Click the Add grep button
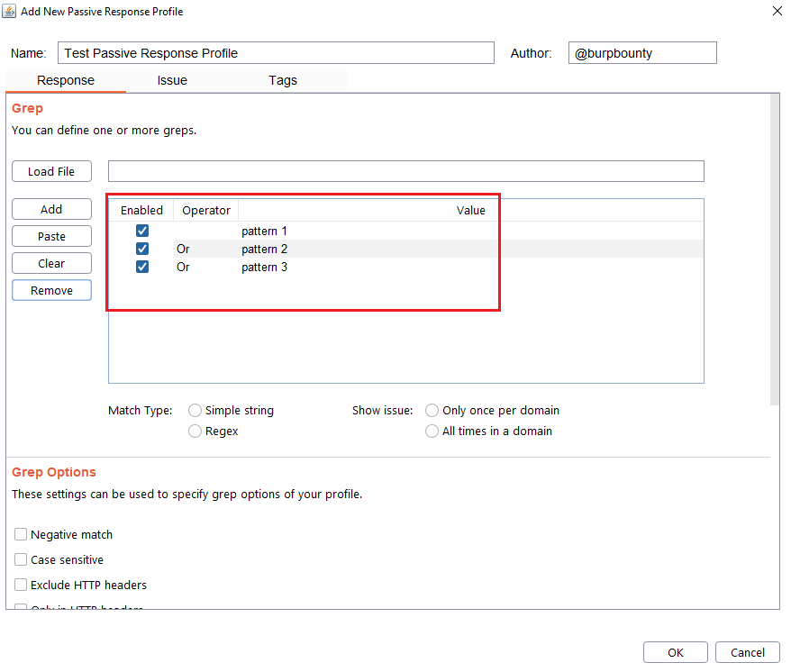Screen dimensions: 791x672 [51, 209]
